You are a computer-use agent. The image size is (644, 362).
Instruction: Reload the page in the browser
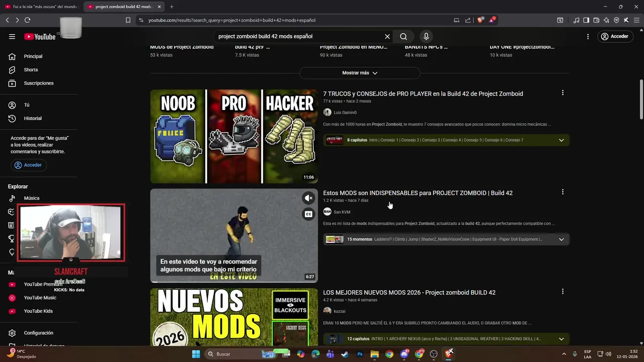coord(27,20)
